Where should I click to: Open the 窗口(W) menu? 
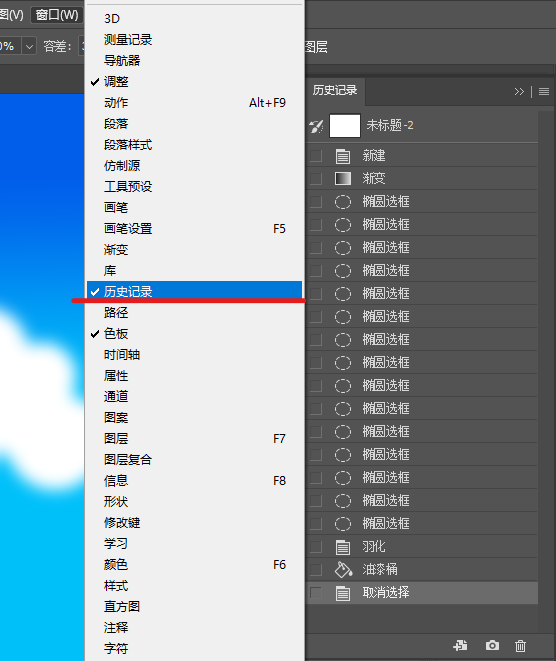[57, 15]
